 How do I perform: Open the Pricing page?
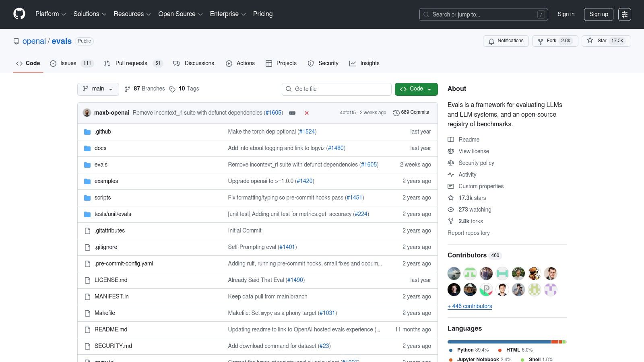point(263,14)
